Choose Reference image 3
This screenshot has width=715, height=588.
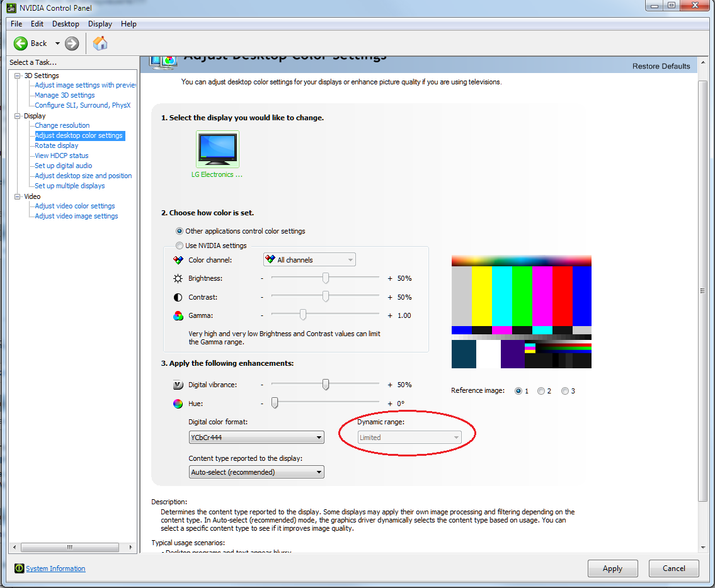(565, 391)
